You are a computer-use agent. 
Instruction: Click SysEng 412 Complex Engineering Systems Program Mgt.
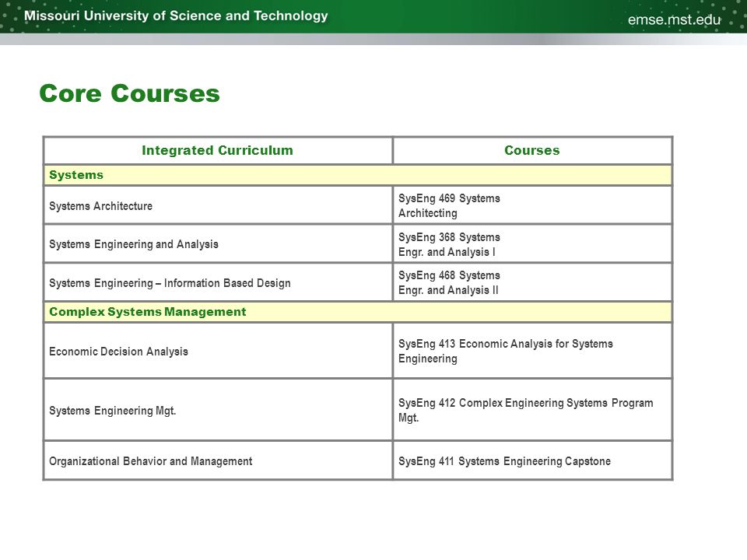pyautogui.click(x=532, y=410)
